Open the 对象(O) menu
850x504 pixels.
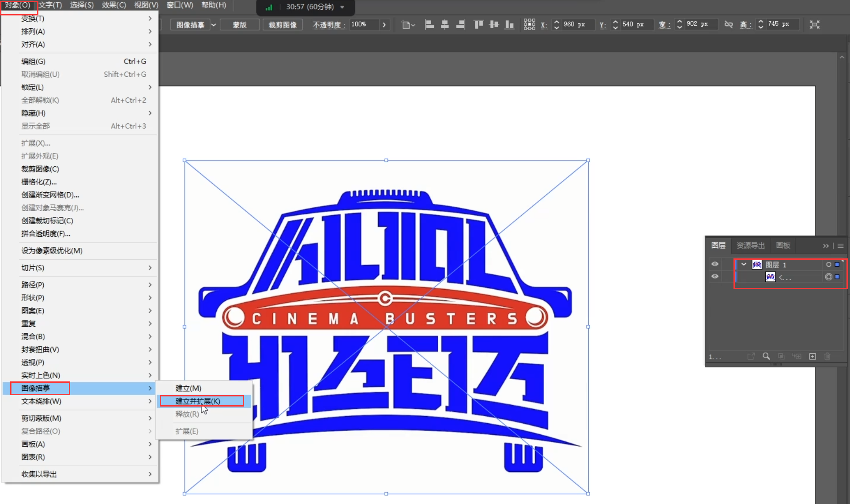point(18,5)
